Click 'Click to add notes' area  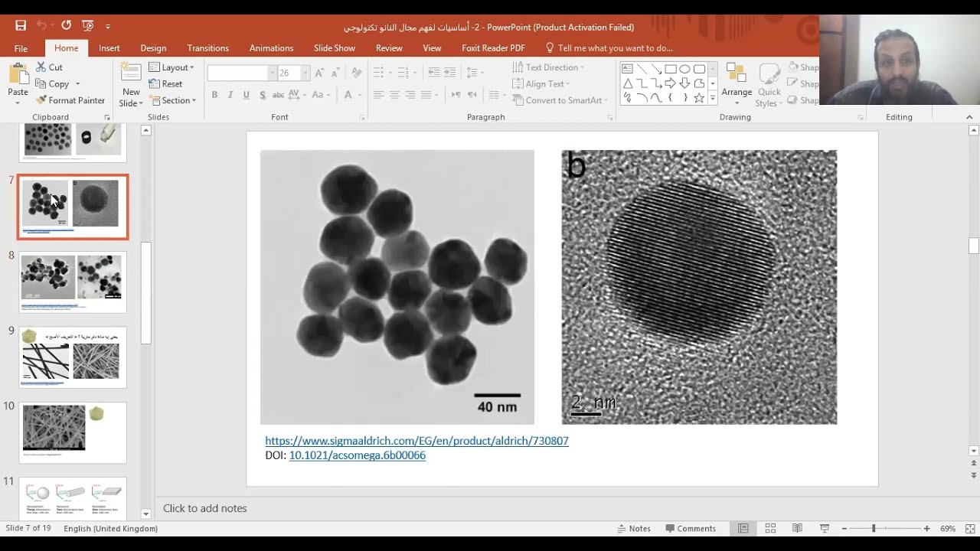point(205,508)
